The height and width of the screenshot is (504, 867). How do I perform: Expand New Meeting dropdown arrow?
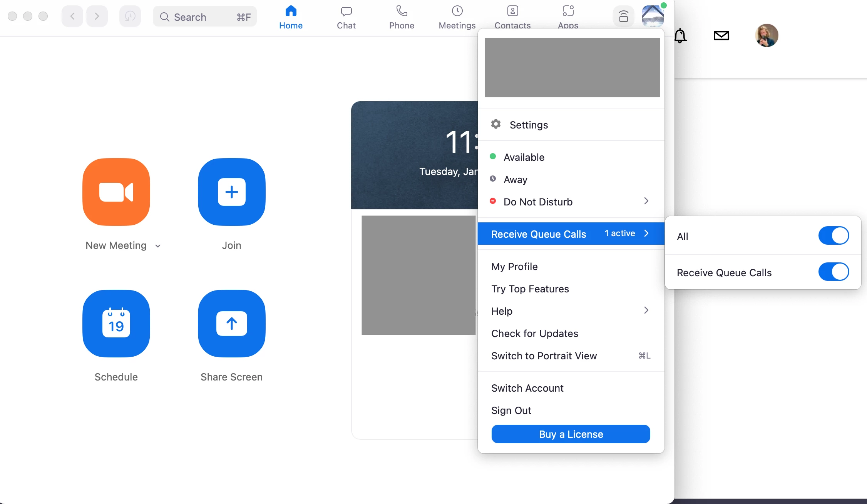pos(158,246)
